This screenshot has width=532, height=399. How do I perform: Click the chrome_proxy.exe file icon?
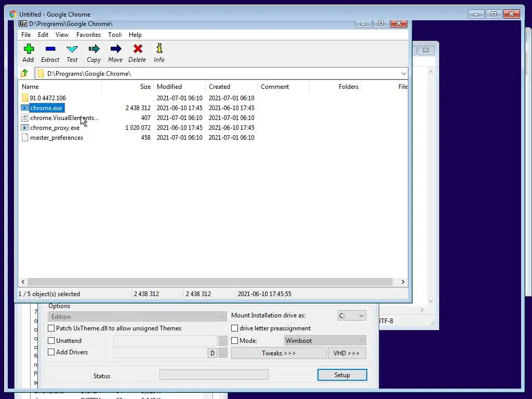(25, 128)
